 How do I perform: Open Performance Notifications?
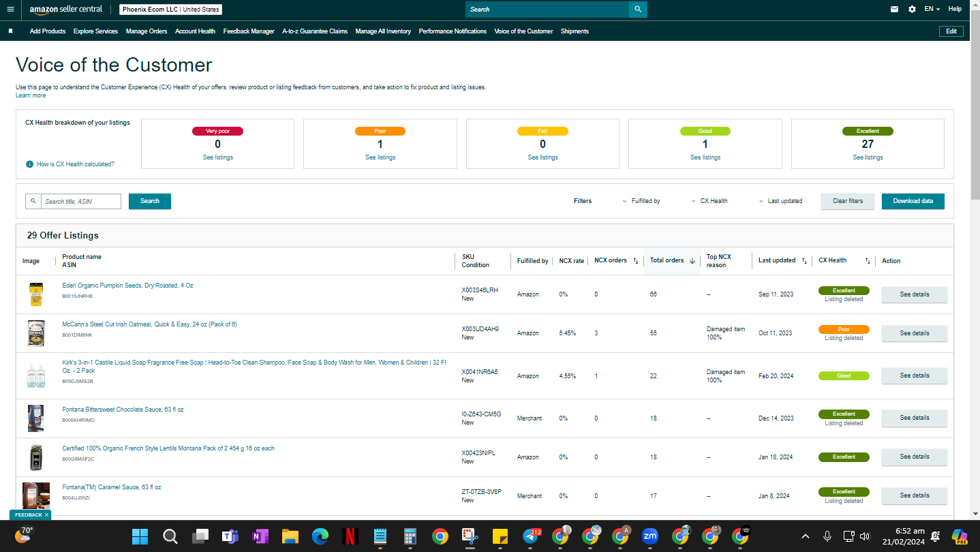(x=453, y=31)
